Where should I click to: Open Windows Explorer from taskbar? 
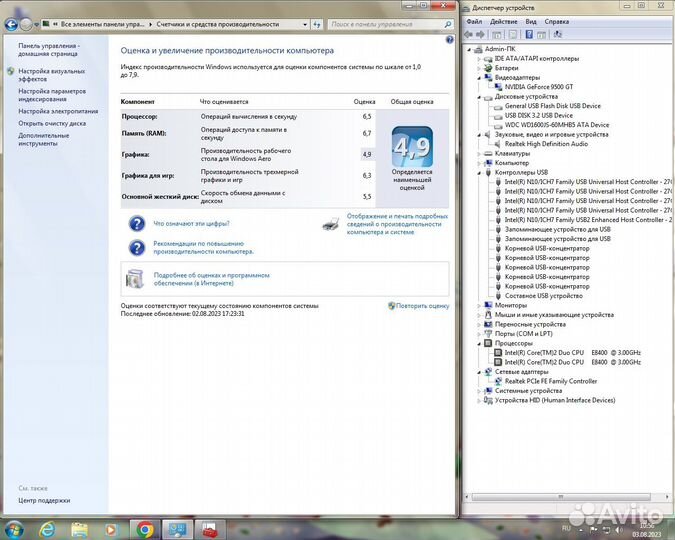(79, 529)
